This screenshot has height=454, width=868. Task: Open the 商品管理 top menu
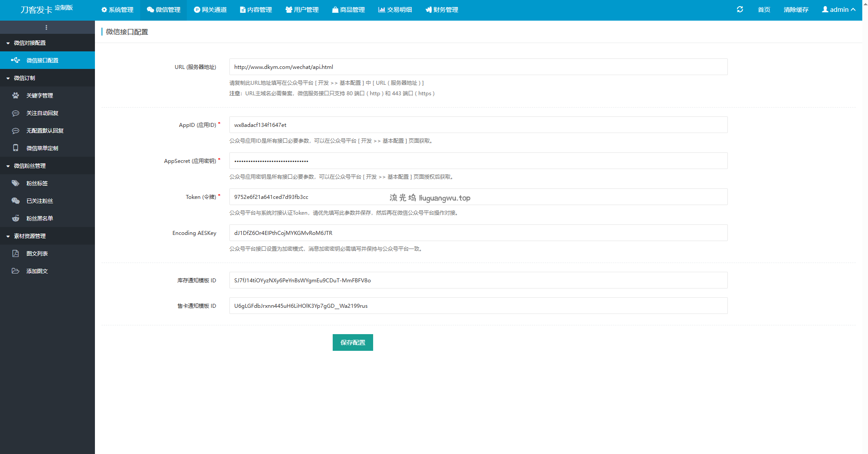click(x=349, y=10)
